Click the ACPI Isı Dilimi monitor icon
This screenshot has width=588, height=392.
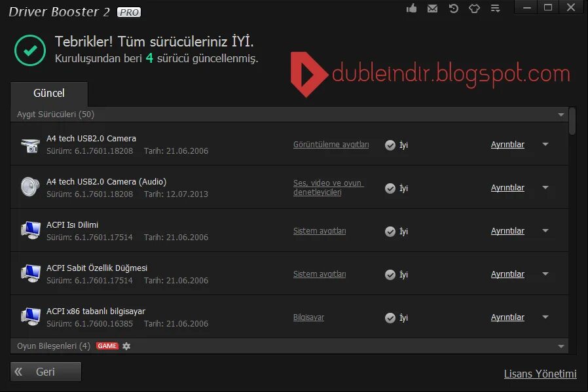30,230
